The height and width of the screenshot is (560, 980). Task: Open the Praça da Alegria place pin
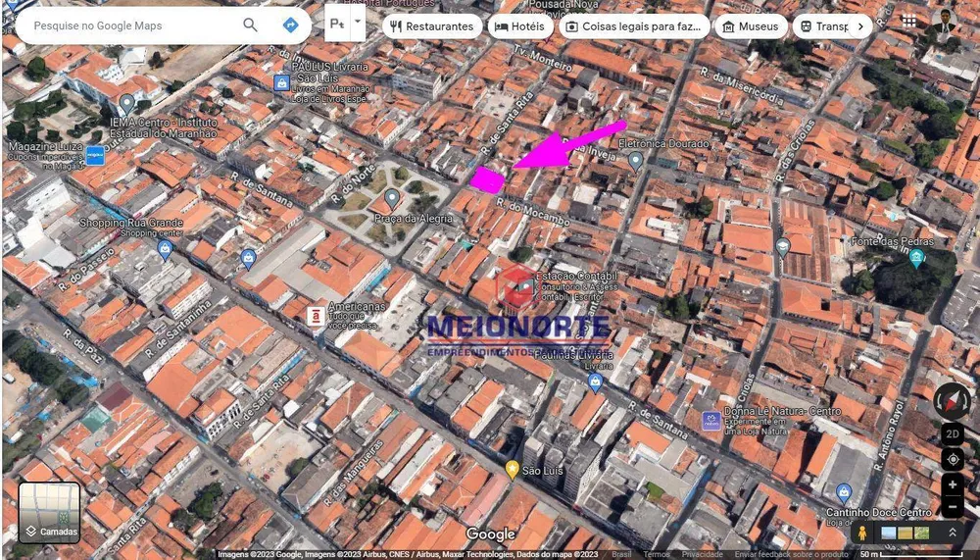pos(392,200)
